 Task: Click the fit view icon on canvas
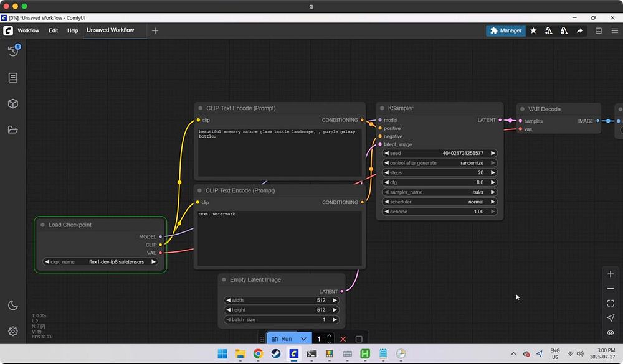pos(611,303)
